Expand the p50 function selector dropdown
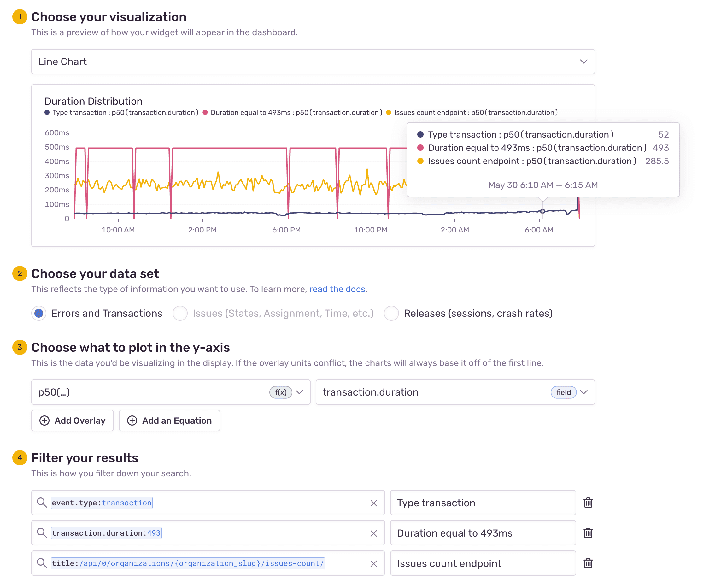 [300, 392]
